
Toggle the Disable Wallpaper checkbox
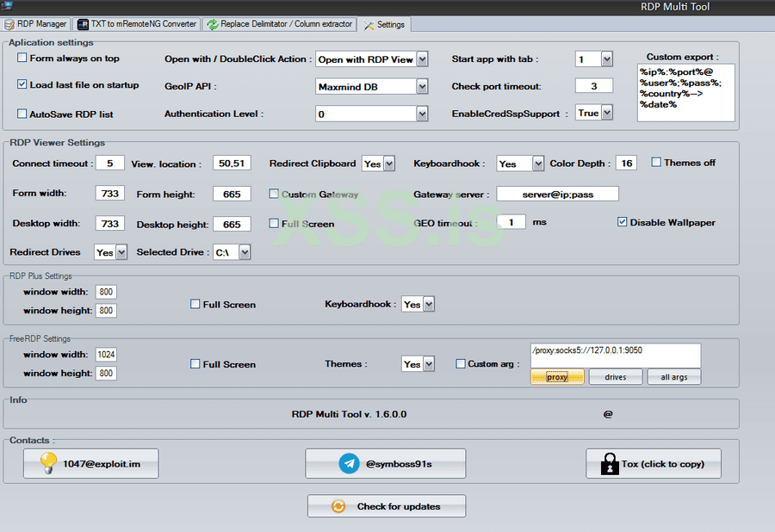click(623, 222)
